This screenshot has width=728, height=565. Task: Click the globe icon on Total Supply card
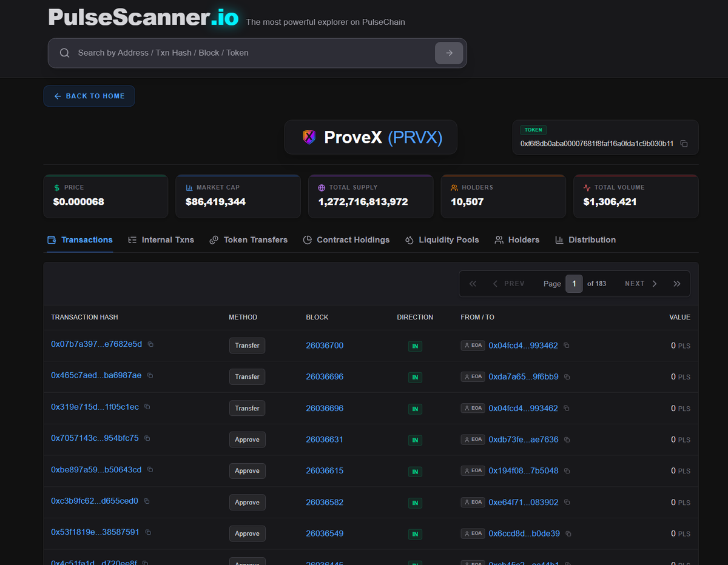[x=321, y=187]
